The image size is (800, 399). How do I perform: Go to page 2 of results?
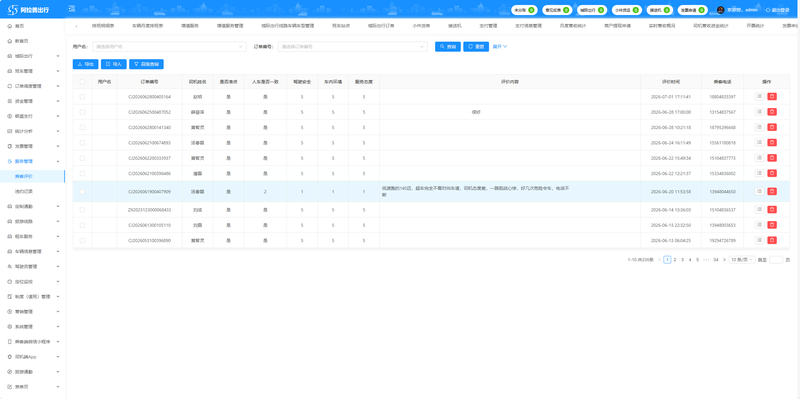(675, 260)
